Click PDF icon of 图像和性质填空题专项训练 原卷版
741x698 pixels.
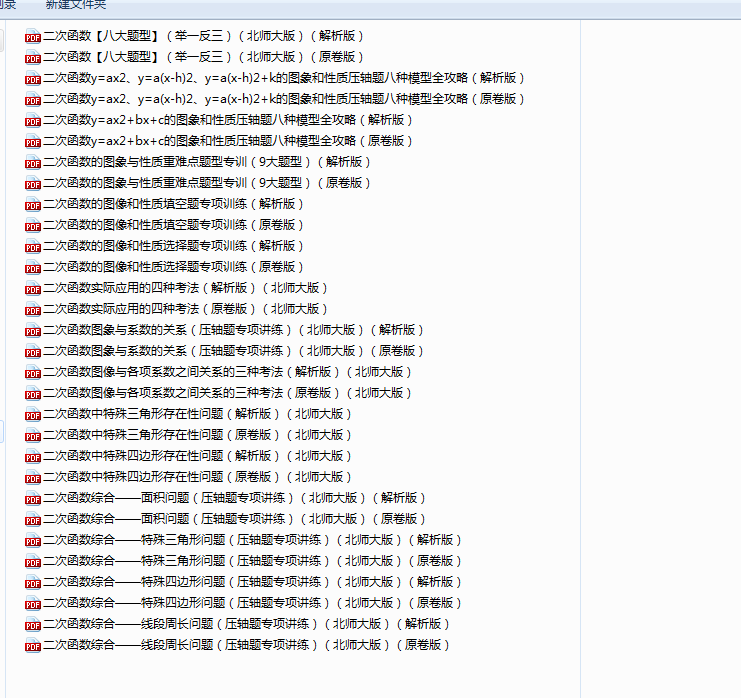coord(33,225)
